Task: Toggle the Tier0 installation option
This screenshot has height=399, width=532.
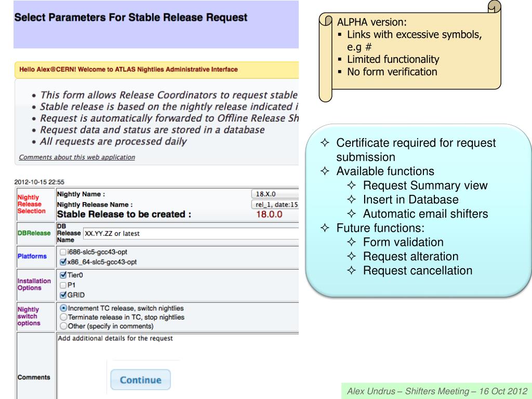Action: coord(63,275)
